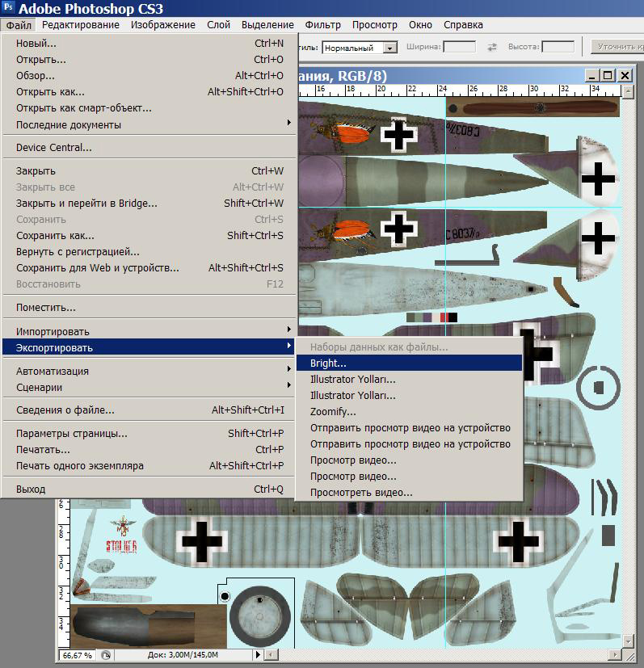Click greyed Наборы данных как файлы... entry
Viewport: 644px width, 668px height.
[409, 347]
